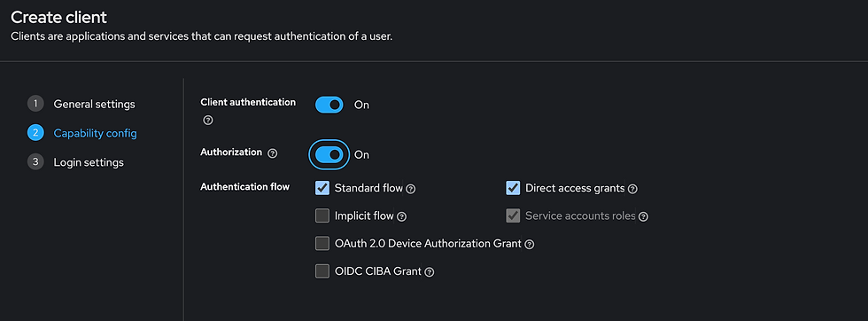The width and height of the screenshot is (868, 321).
Task: Open help for Client authentication
Action: (x=208, y=120)
